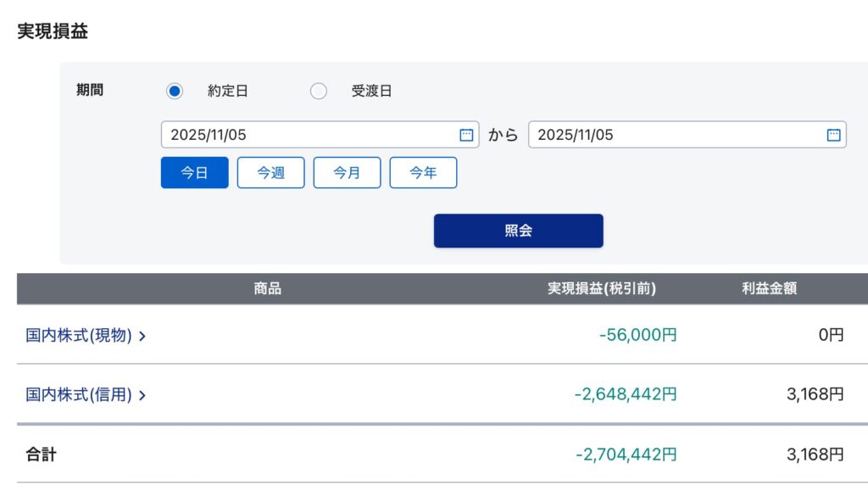Open the 国内株式(現物) details link

79,335
